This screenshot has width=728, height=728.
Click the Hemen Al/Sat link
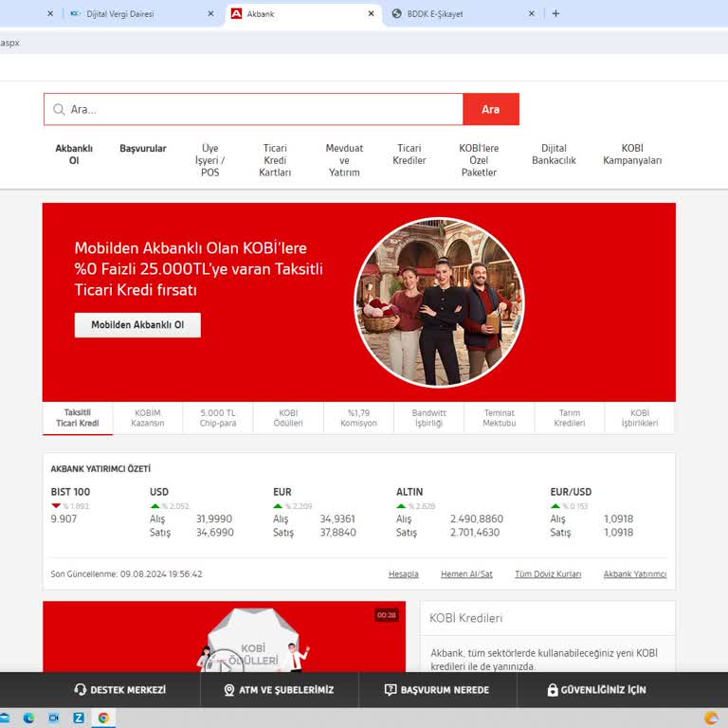pos(466,574)
